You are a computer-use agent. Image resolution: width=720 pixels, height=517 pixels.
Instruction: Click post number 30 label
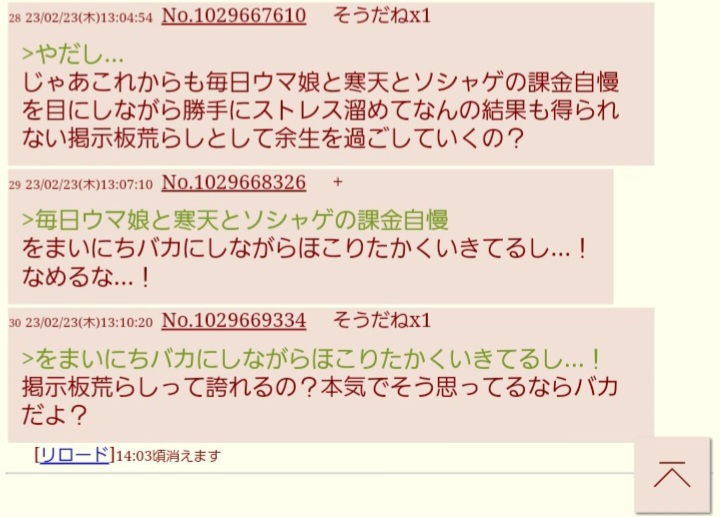point(15,323)
